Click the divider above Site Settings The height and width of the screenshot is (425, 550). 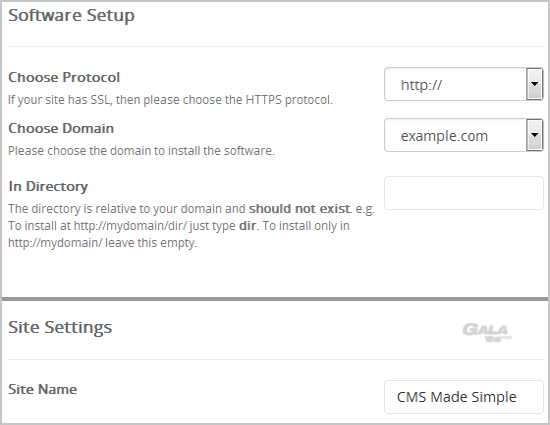275,299
